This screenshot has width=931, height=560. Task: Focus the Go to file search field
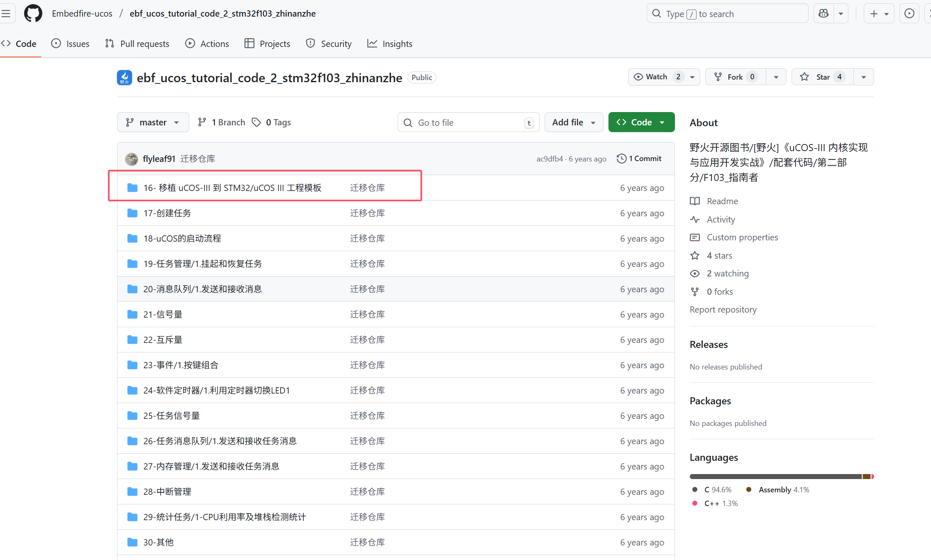pyautogui.click(x=468, y=123)
